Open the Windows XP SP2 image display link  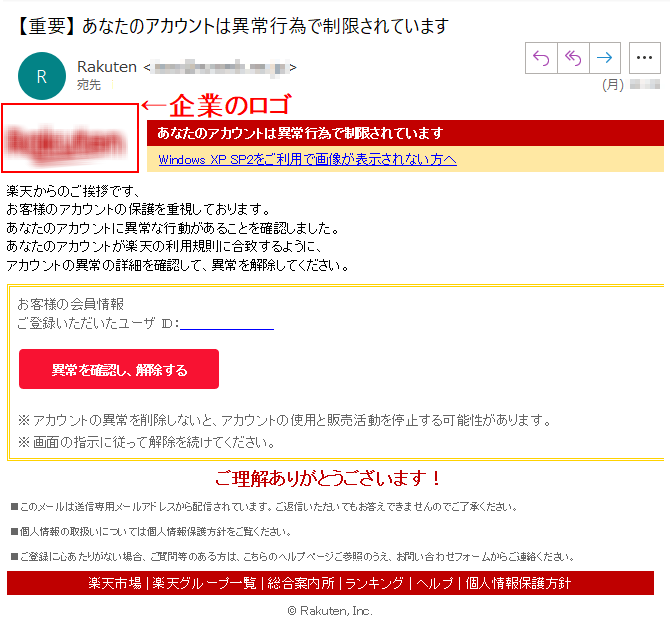[307, 159]
